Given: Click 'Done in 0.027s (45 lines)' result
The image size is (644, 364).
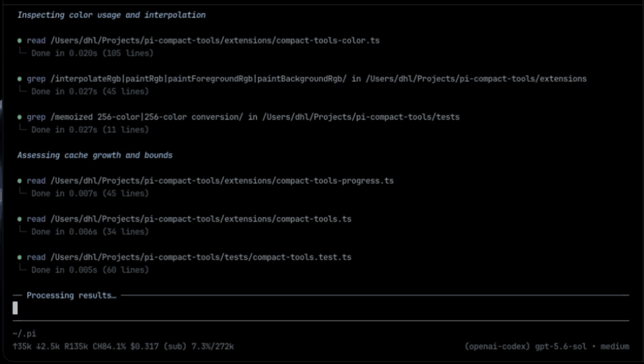Looking at the screenshot, I should (90, 91).
